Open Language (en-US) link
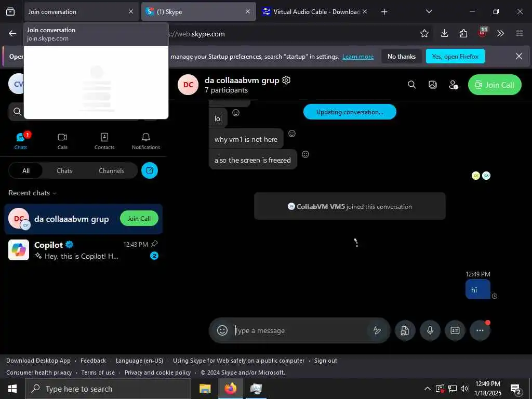Viewport: 532px width, 399px height. click(x=139, y=361)
